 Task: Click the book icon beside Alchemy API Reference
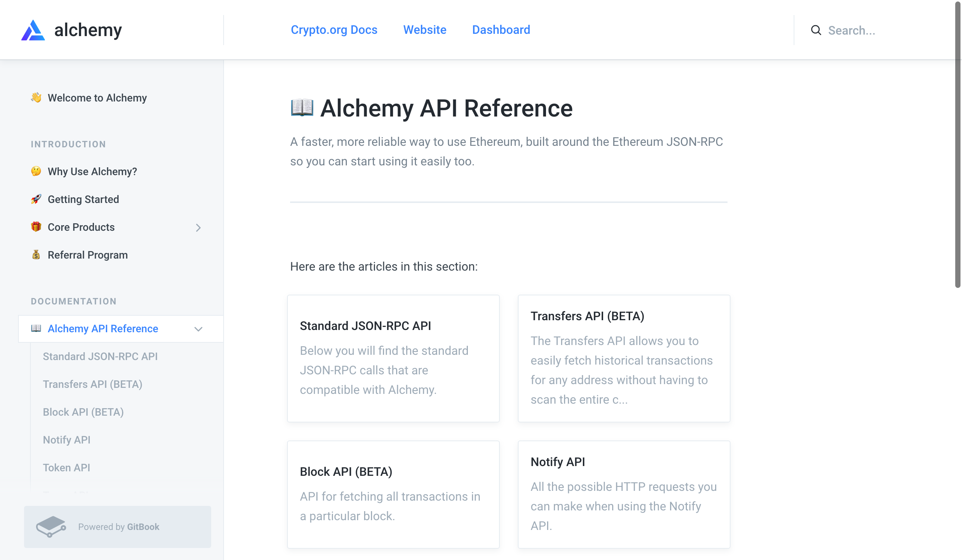pos(36,328)
